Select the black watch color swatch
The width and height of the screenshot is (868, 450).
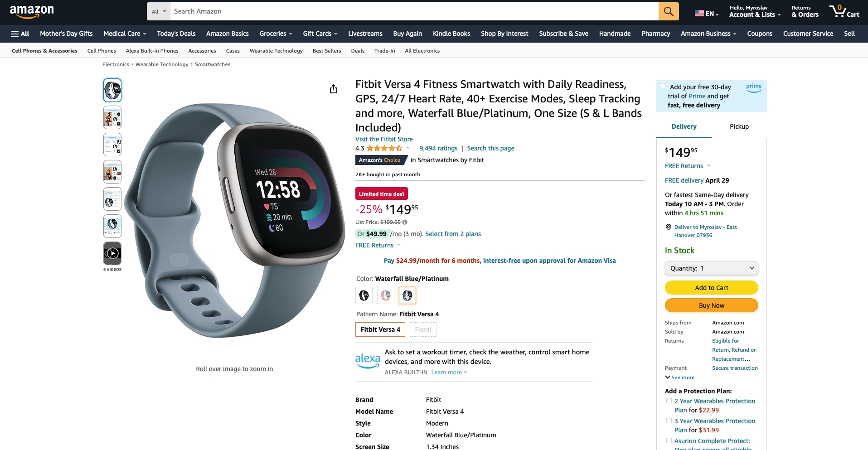[x=364, y=295]
